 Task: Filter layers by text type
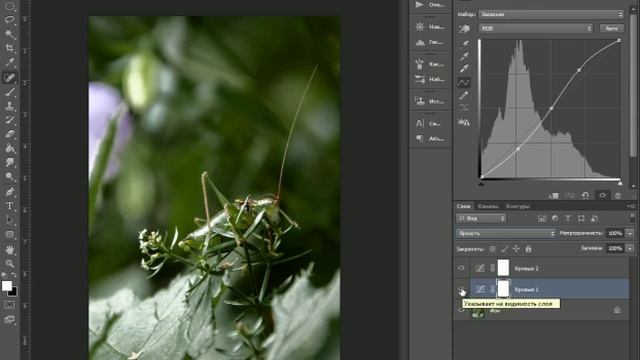(568, 219)
